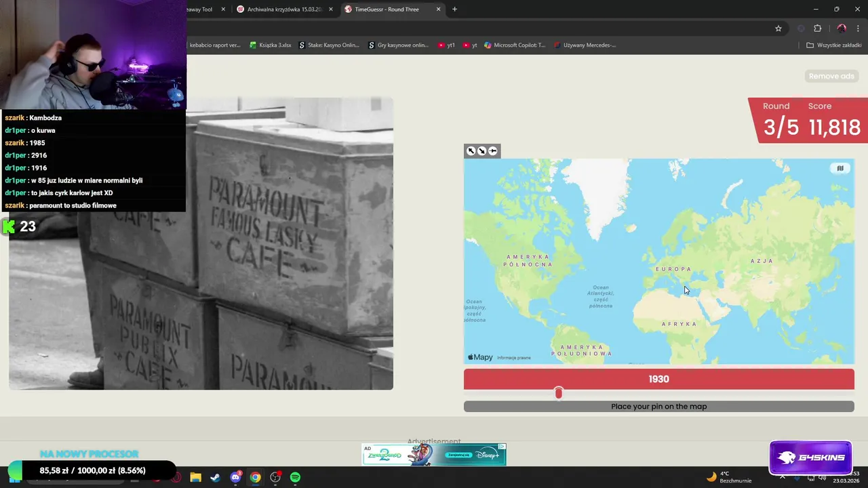Close the ad via its corner icon
This screenshot has width=868, height=488.
point(502,447)
